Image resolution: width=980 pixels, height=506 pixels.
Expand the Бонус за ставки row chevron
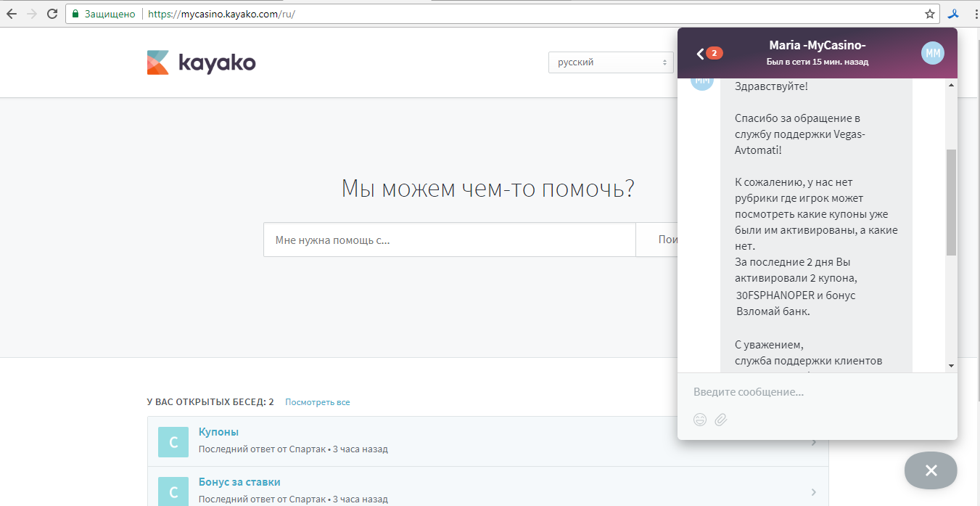(814, 492)
